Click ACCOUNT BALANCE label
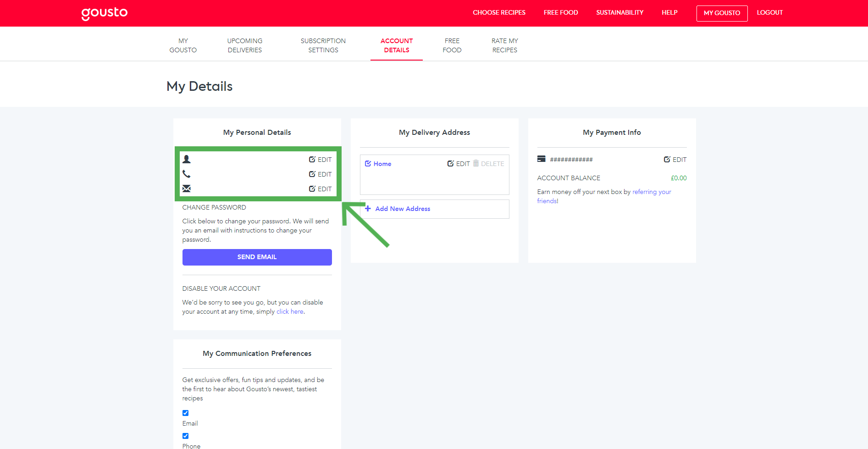 click(x=569, y=178)
